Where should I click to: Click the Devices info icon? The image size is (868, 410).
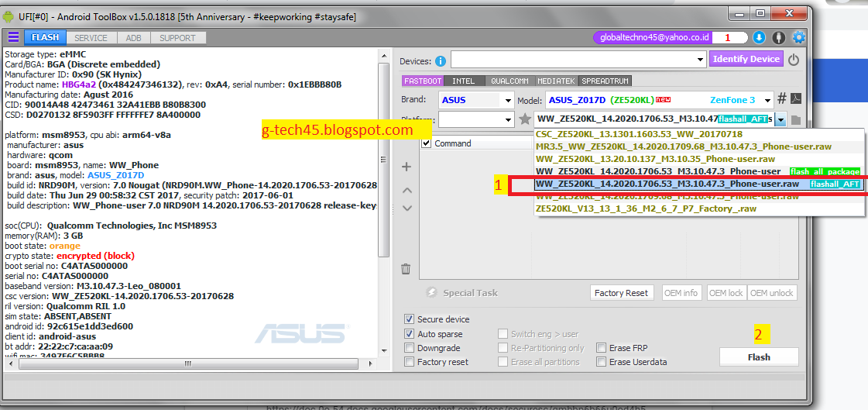coord(441,61)
